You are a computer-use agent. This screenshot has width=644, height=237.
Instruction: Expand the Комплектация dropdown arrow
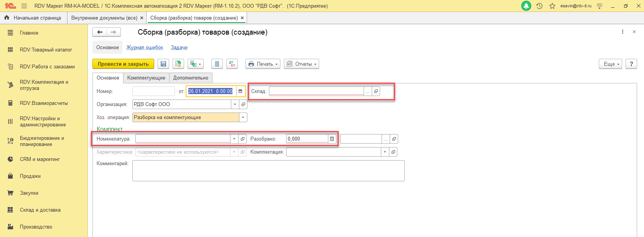(385, 152)
